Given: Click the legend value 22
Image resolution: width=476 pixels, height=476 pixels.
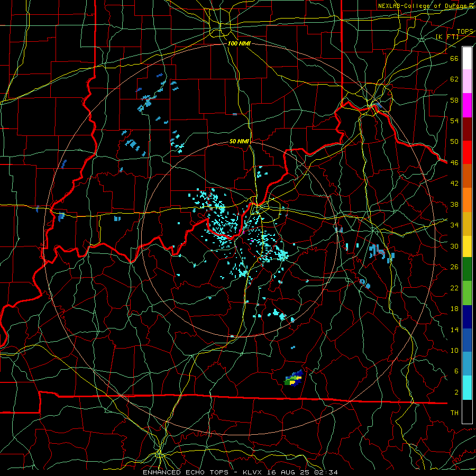Looking at the screenshot, I should pyautogui.click(x=454, y=288).
